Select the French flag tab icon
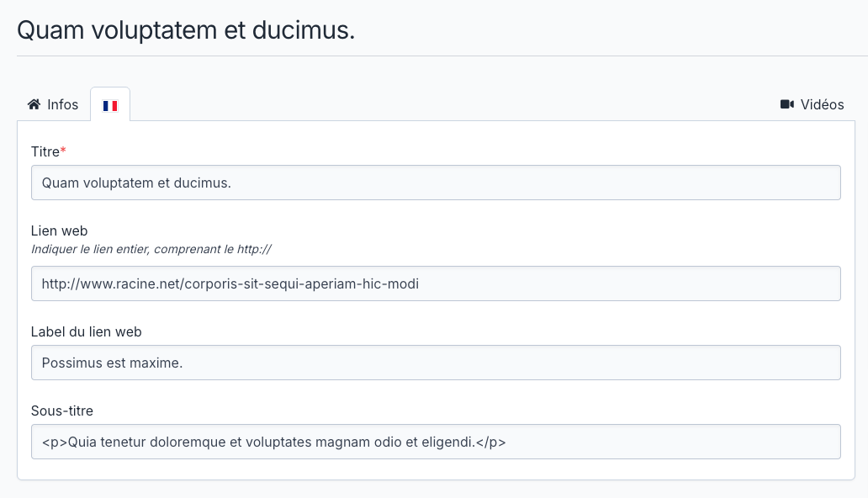This screenshot has width=868, height=498. coord(110,103)
